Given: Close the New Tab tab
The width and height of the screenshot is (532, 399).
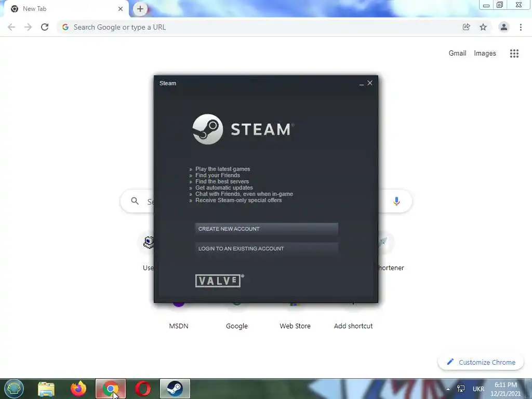Looking at the screenshot, I should click(121, 9).
